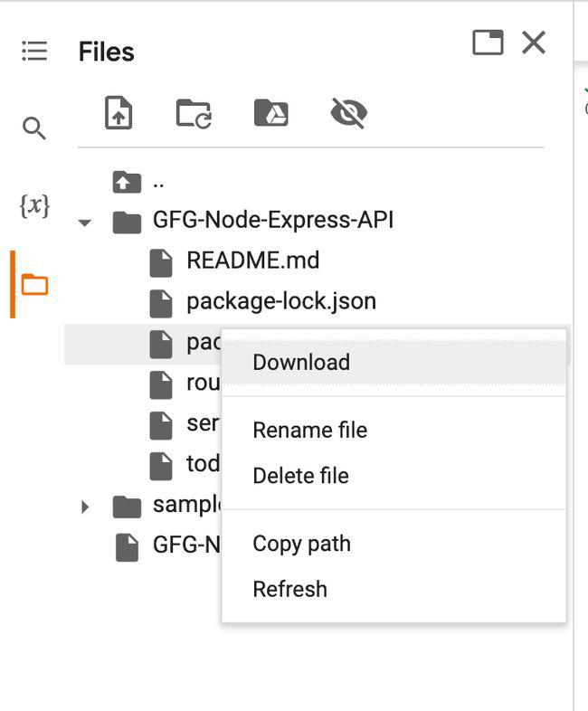This screenshot has height=711, width=588.
Task: Toggle hidden files visibility with eye icon
Action: click(x=348, y=113)
